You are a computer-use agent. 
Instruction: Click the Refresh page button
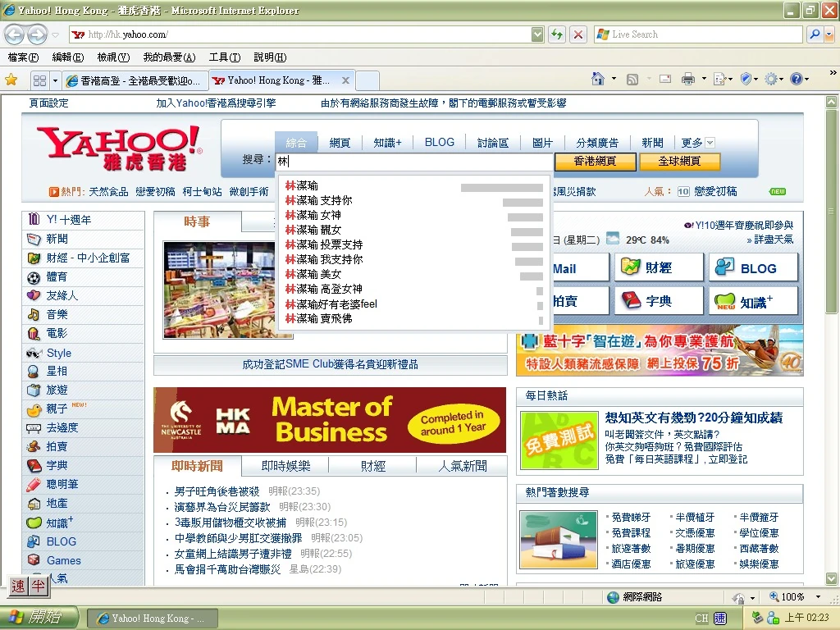[557, 34]
